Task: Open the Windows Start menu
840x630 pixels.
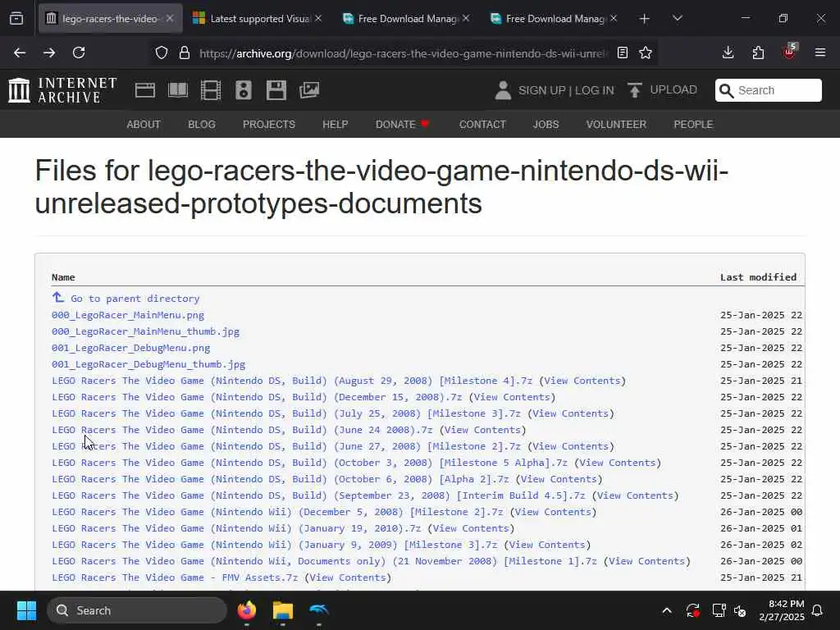Action: (x=26, y=610)
